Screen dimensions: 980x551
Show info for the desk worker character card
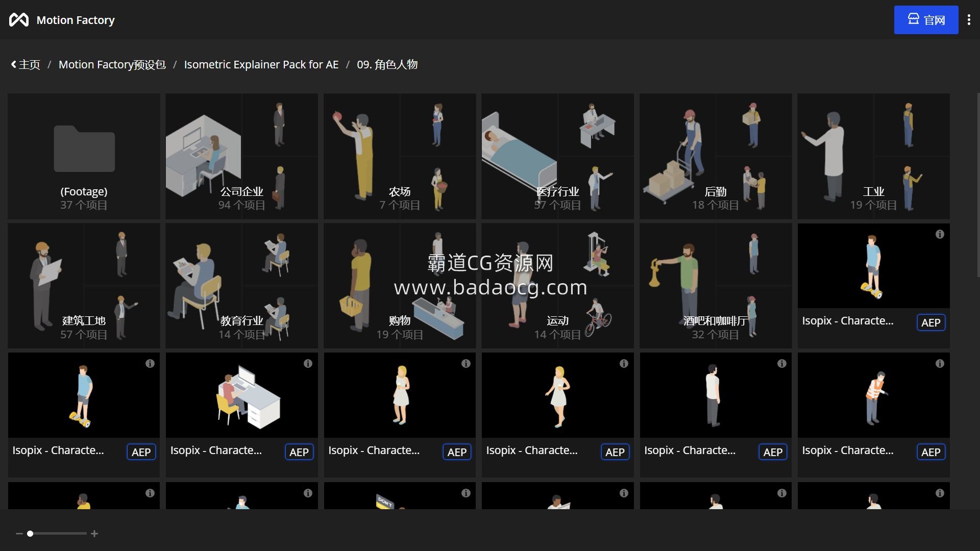[308, 364]
